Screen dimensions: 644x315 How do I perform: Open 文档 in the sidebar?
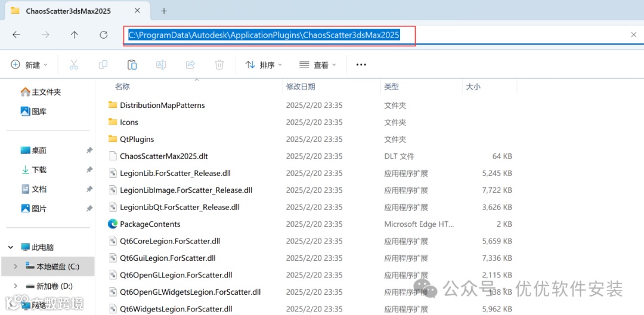click(x=33, y=189)
